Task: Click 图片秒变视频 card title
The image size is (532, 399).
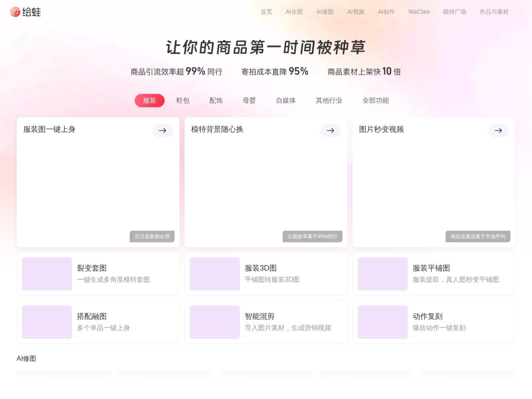Action: click(382, 129)
